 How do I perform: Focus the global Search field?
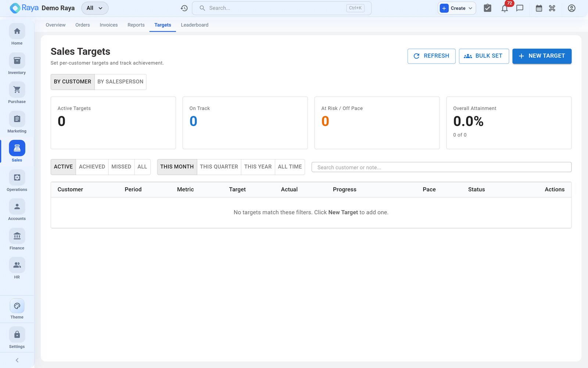tap(282, 8)
